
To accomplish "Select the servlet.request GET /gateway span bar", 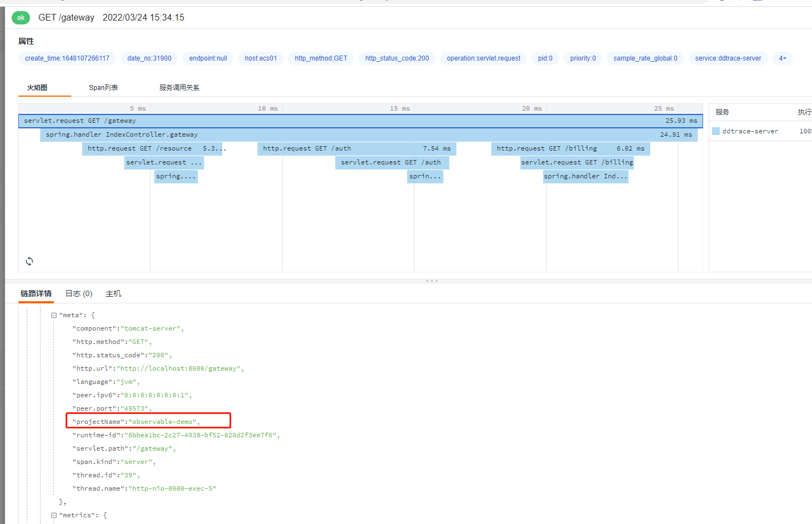I will pyautogui.click(x=361, y=121).
